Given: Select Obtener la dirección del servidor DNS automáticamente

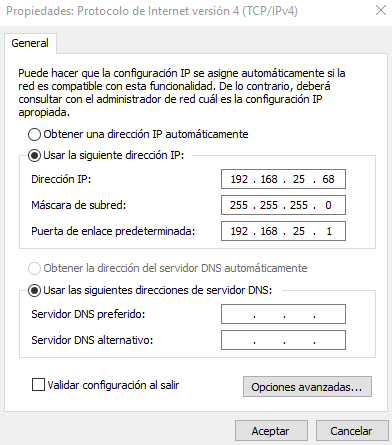Looking at the screenshot, I should click(x=34, y=269).
